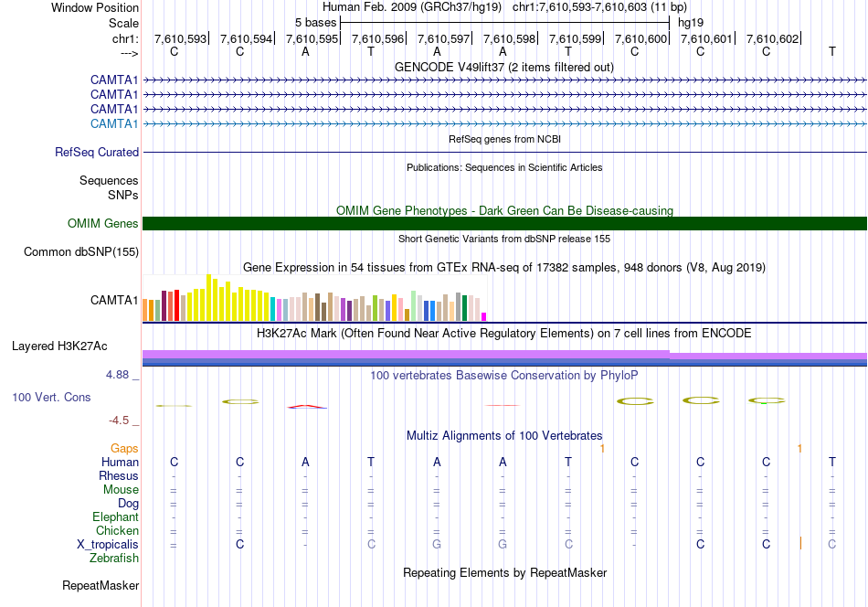Click the 100 Vert. Cons track label

(51, 397)
